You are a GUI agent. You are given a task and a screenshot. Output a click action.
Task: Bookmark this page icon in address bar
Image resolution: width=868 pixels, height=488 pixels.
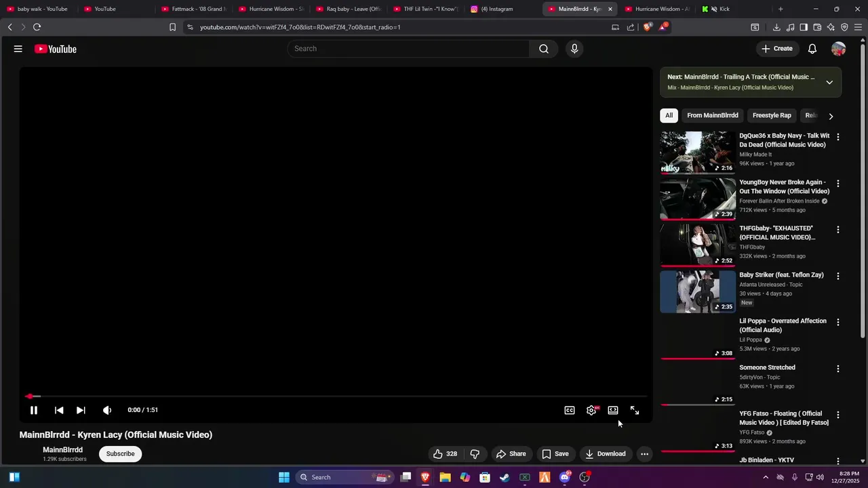tap(172, 27)
